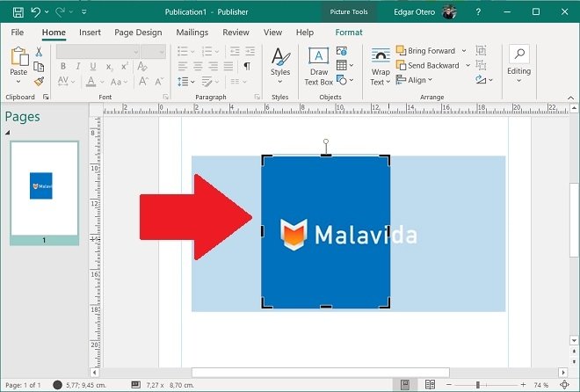Open the Styles gallery
580x392 pixels.
pos(280,65)
